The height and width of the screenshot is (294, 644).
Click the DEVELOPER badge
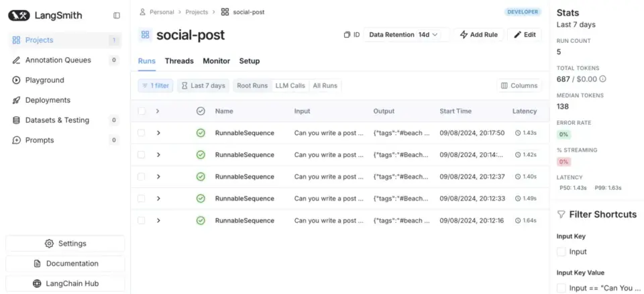pos(523,12)
